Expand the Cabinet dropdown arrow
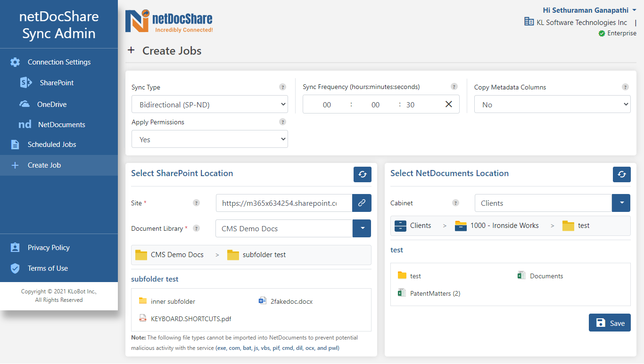This screenshot has width=644, height=364. tap(621, 203)
